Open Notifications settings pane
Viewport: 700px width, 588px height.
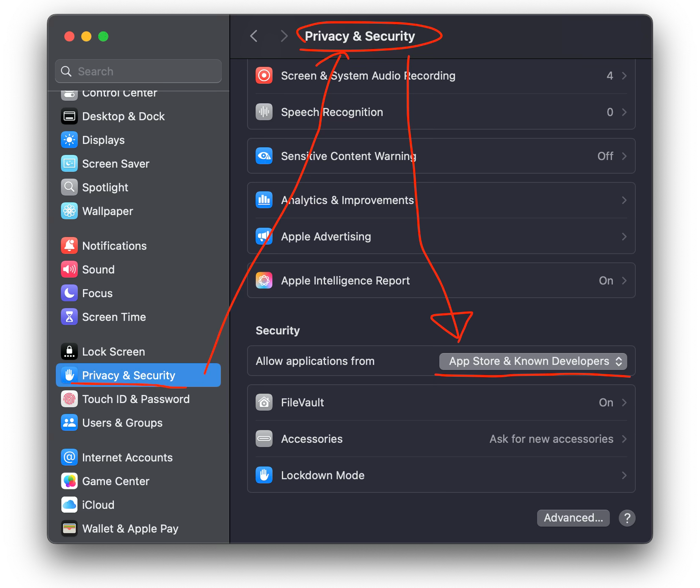pyautogui.click(x=138, y=246)
